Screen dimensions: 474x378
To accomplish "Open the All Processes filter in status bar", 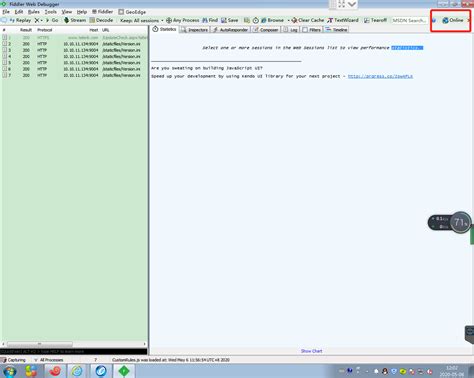I will [49, 360].
